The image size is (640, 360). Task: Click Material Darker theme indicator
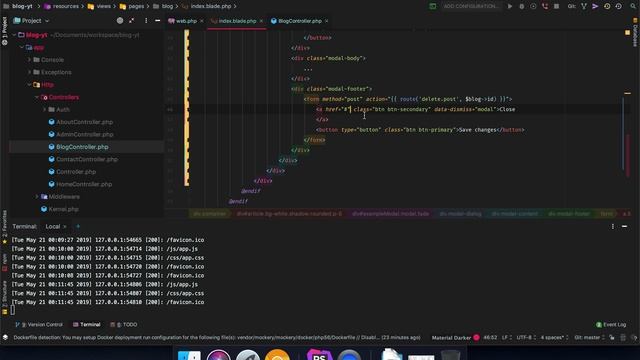[451, 338]
